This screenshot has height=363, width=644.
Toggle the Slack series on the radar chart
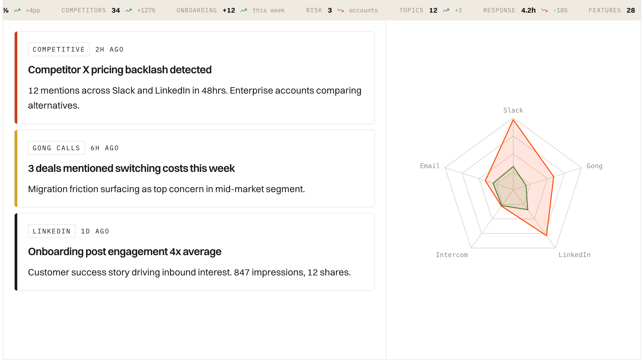point(513,110)
